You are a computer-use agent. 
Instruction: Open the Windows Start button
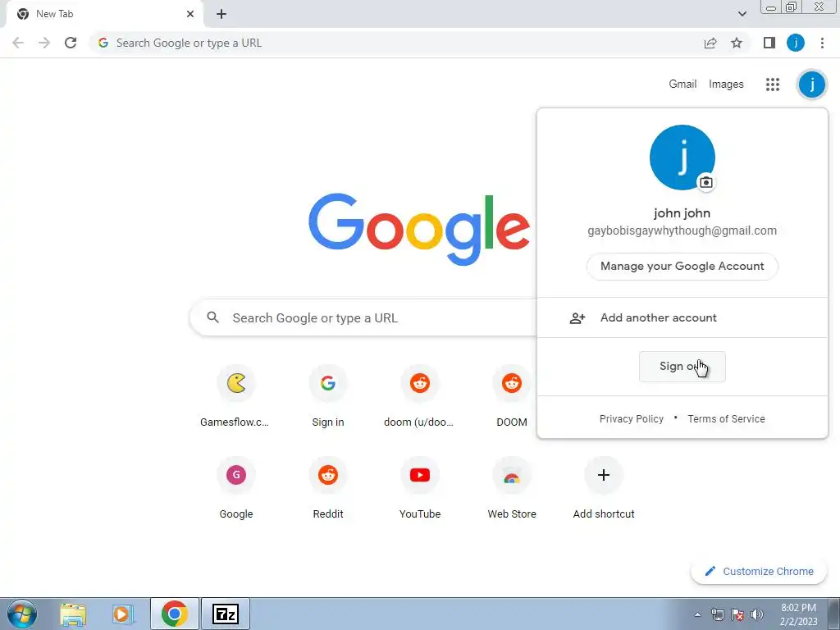[x=21, y=614]
